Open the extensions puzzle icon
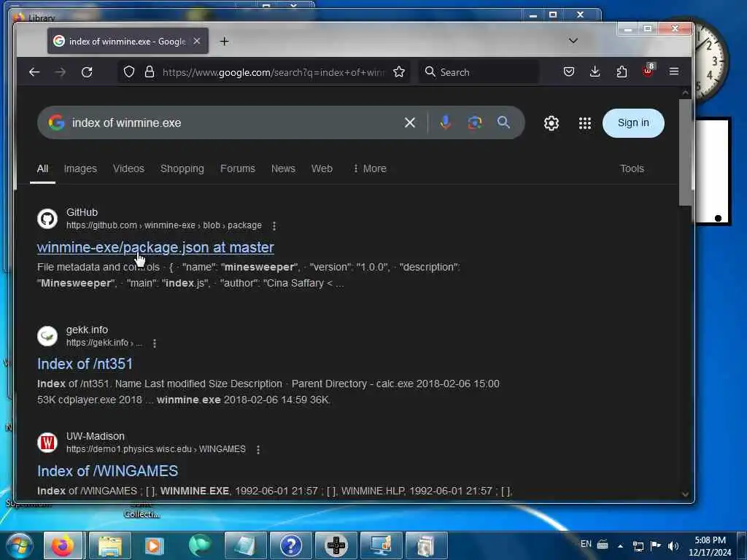The width and height of the screenshot is (747, 560). 622,72
